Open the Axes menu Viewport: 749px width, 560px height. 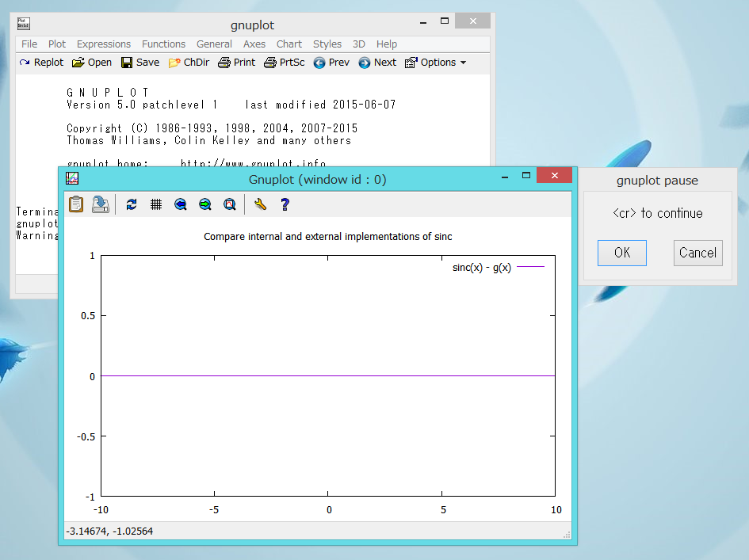click(x=254, y=44)
